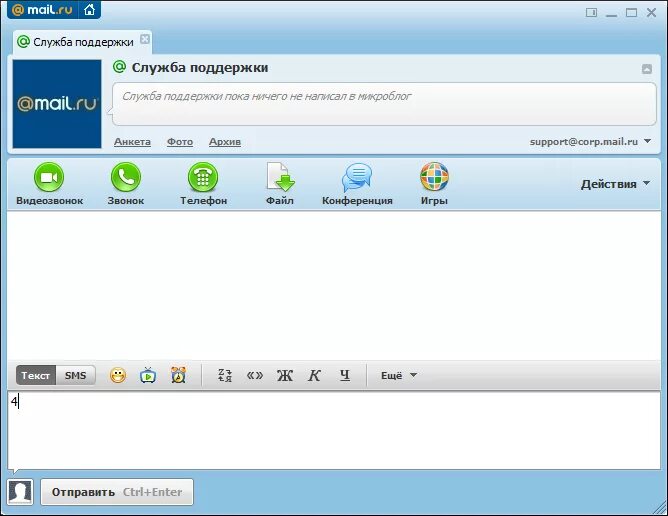Image resolution: width=668 pixels, height=516 pixels.
Task: Send a file via Файл icon
Action: point(280,177)
